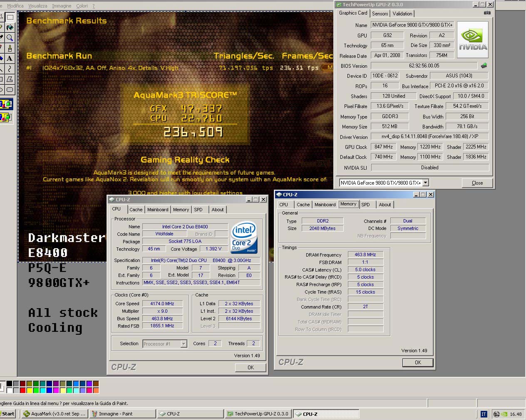Click the CAS# Latency 5.0 clocks value
The height and width of the screenshot is (420, 526).
[365, 269]
